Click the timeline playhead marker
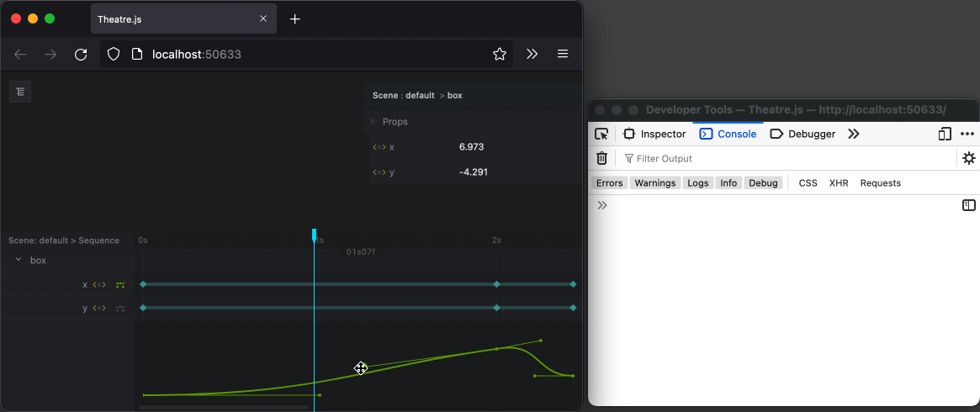This screenshot has height=412, width=980. click(314, 235)
